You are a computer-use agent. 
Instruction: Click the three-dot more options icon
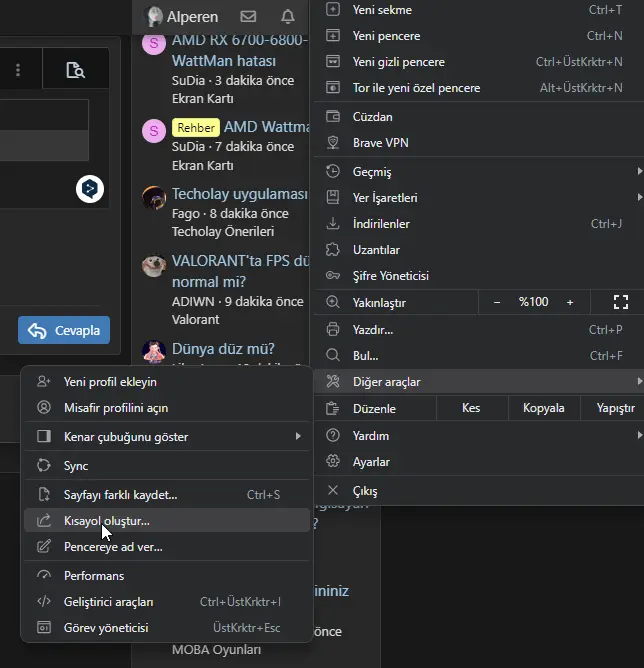click(18, 70)
